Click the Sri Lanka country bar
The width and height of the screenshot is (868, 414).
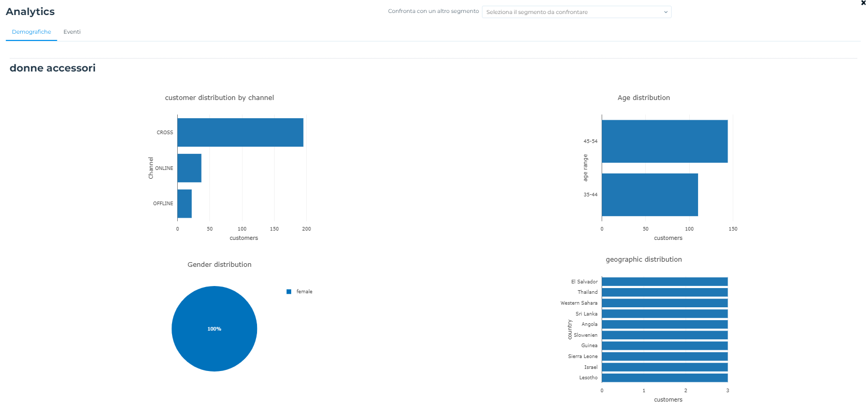pyautogui.click(x=665, y=313)
